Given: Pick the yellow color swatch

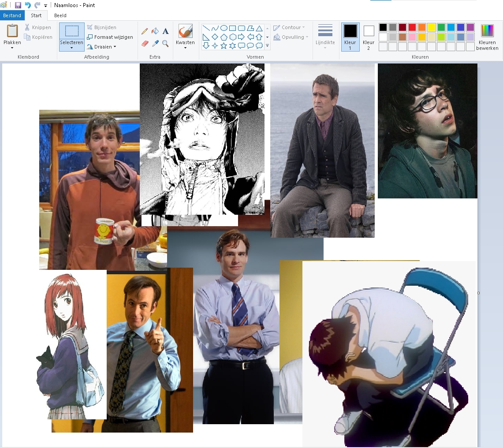Looking at the screenshot, I should [x=432, y=27].
